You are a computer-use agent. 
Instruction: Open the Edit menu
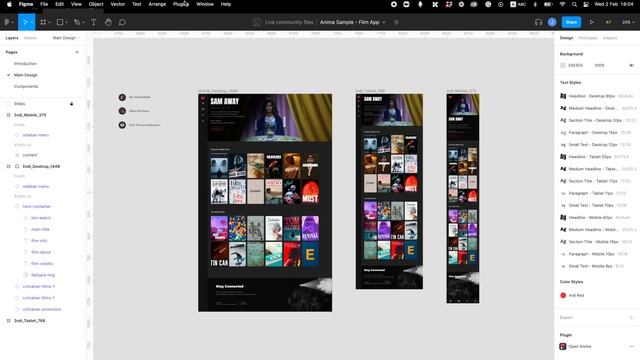[x=60, y=4]
